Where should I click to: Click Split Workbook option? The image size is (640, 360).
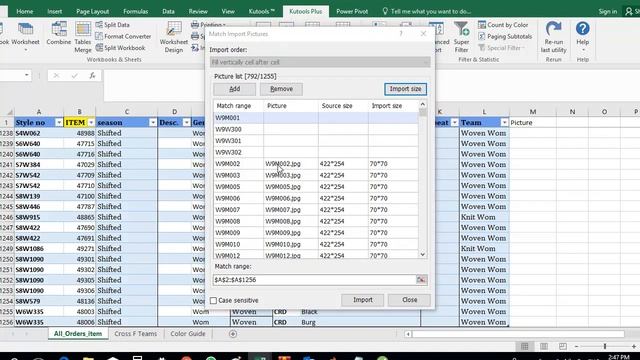[x=120, y=48]
